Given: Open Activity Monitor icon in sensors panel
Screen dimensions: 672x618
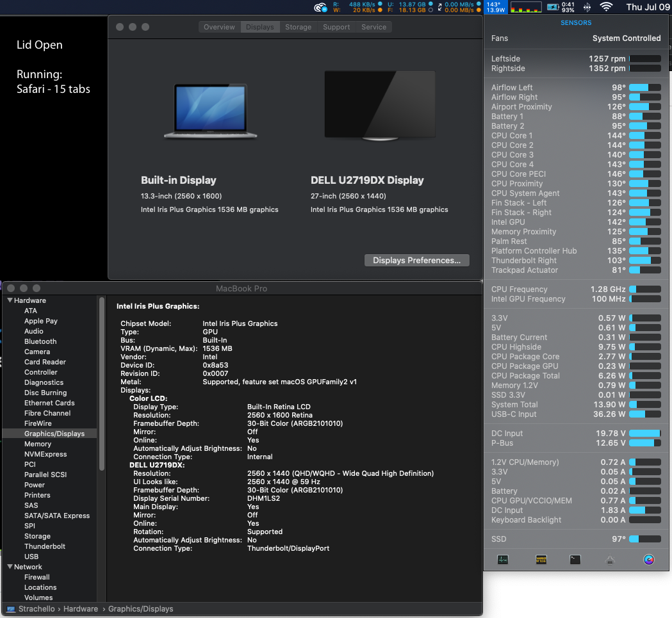Looking at the screenshot, I should [x=503, y=560].
